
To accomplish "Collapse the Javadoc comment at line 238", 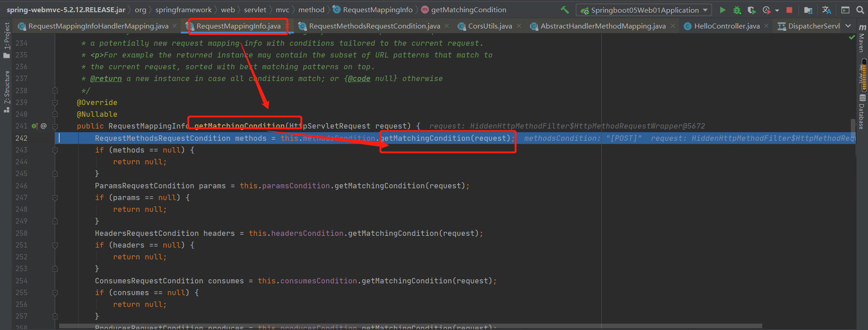I will tap(55, 91).
